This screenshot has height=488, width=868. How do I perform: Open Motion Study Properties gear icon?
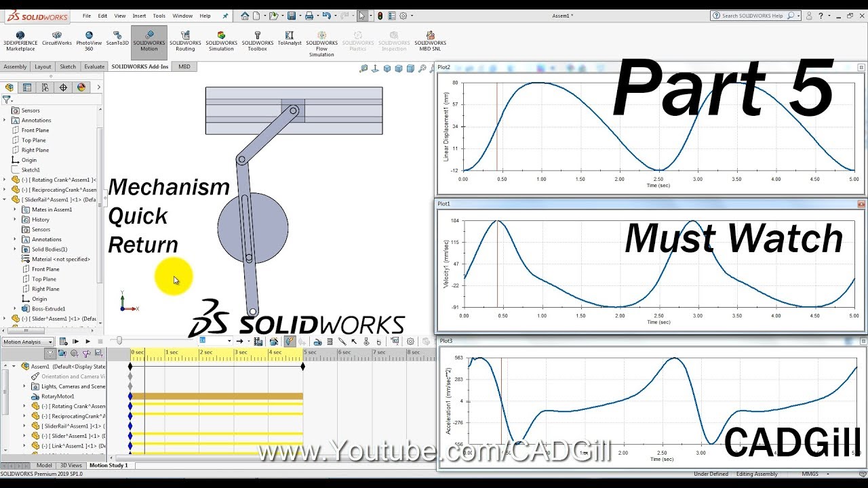(x=410, y=342)
